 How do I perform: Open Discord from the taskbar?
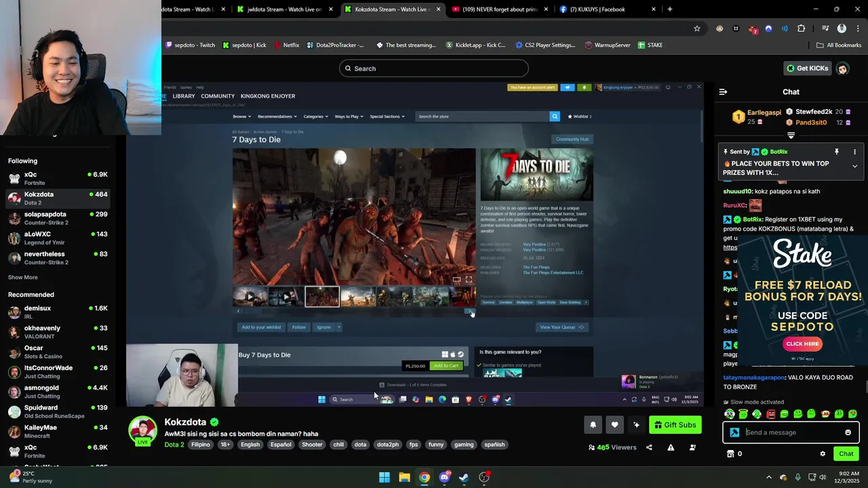click(x=444, y=477)
